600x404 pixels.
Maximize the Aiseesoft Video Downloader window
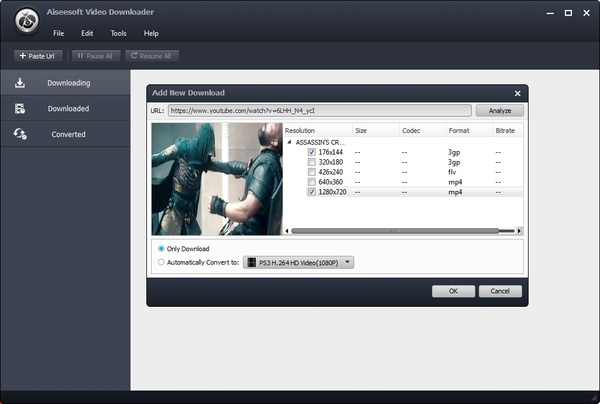point(568,13)
